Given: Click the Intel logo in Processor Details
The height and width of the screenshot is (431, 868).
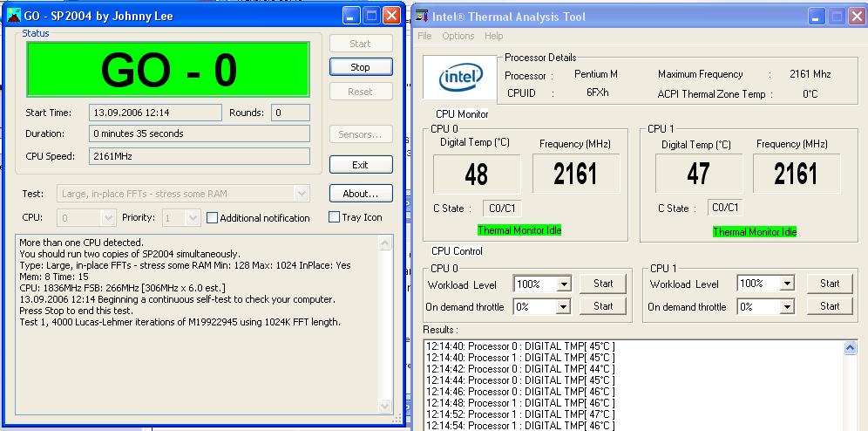Looking at the screenshot, I should (x=462, y=78).
